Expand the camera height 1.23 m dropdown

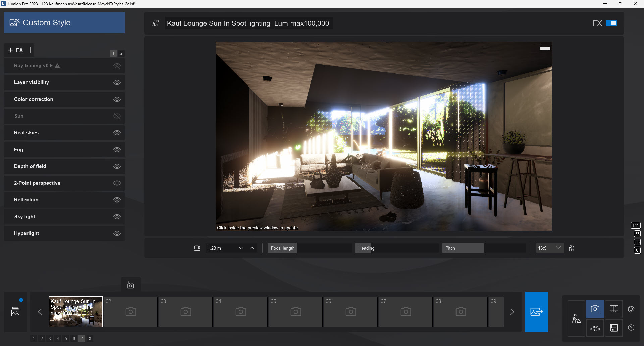241,248
